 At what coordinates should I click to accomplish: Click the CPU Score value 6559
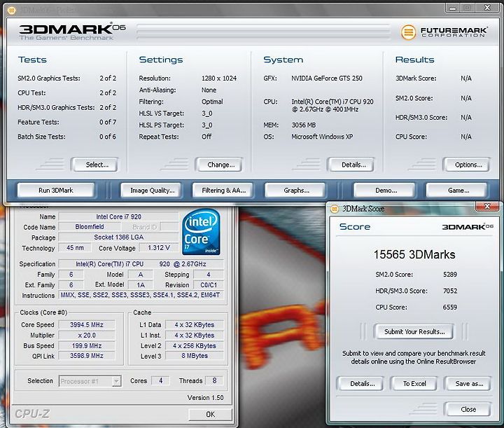450,307
